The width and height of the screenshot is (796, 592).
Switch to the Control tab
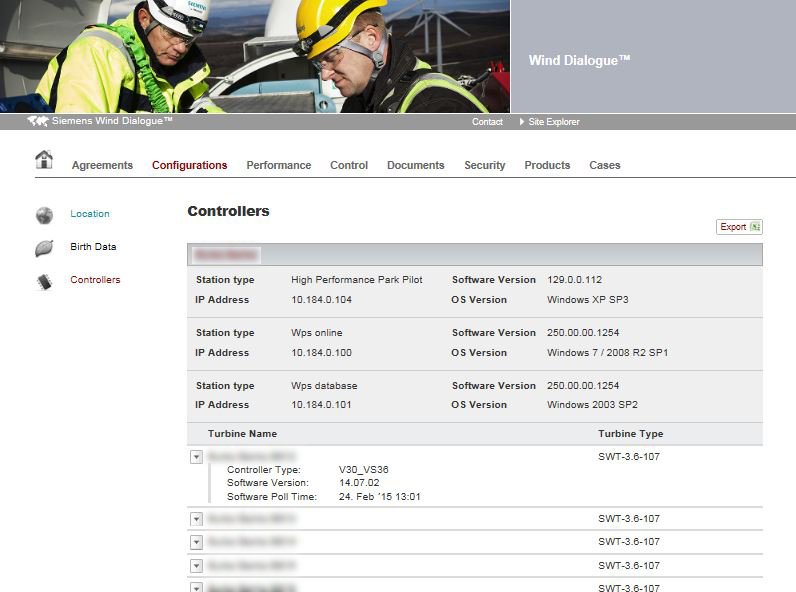click(x=349, y=166)
